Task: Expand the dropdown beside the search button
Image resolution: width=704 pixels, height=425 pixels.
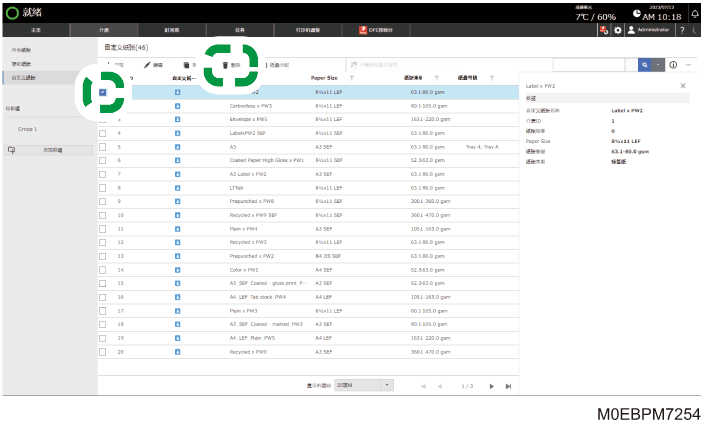Action: (658, 65)
